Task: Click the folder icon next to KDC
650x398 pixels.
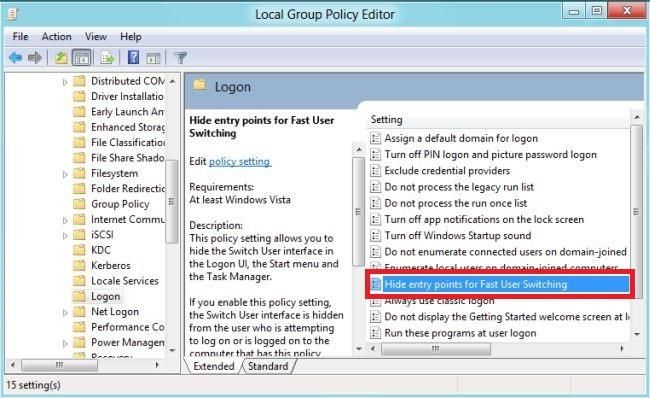Action: 79,250
